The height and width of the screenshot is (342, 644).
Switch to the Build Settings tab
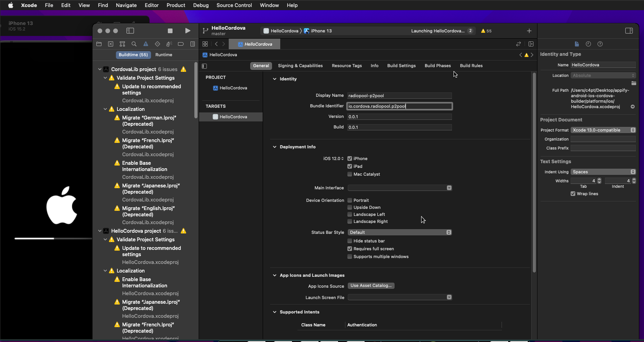pyautogui.click(x=401, y=66)
